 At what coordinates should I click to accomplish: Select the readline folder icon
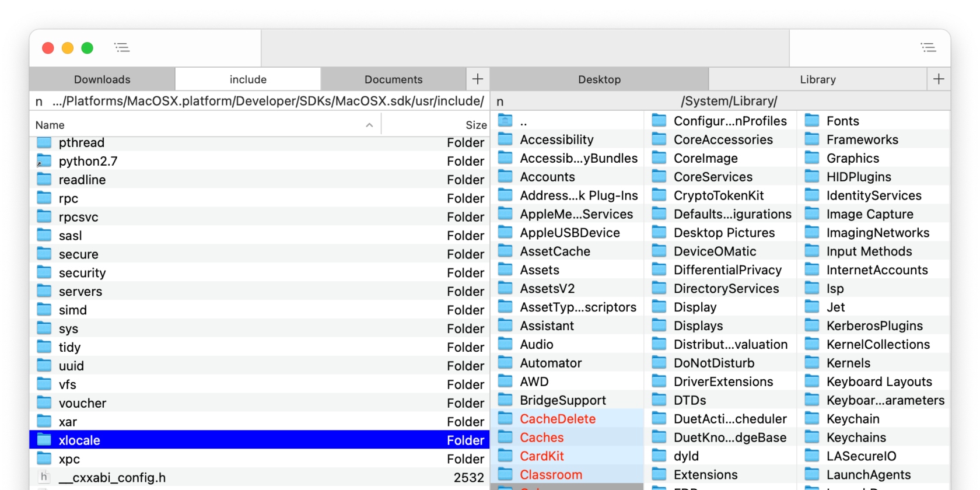click(x=44, y=179)
